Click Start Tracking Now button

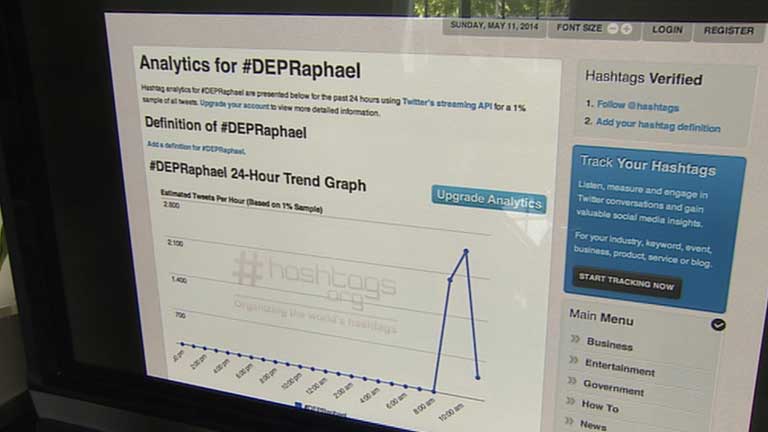pos(627,284)
